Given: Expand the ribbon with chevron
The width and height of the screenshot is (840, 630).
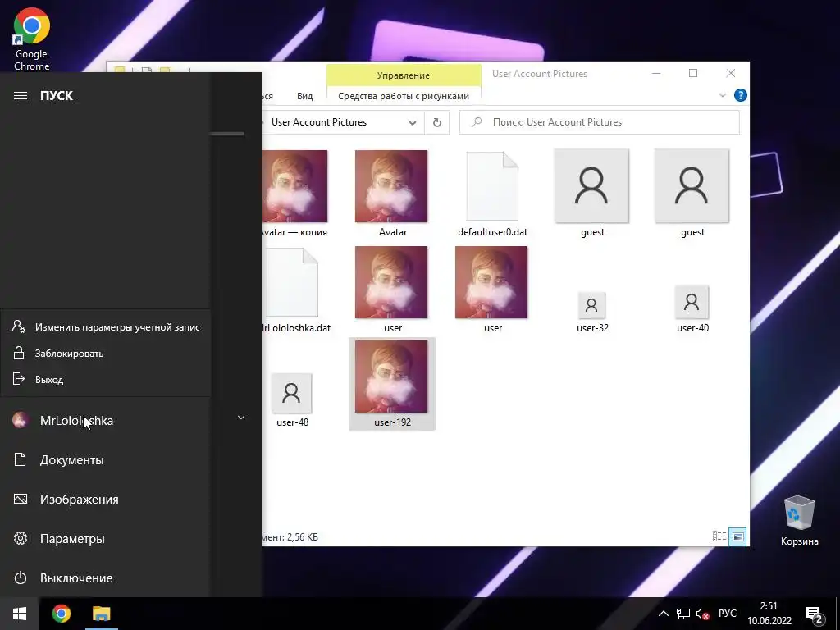Looking at the screenshot, I should pos(722,95).
